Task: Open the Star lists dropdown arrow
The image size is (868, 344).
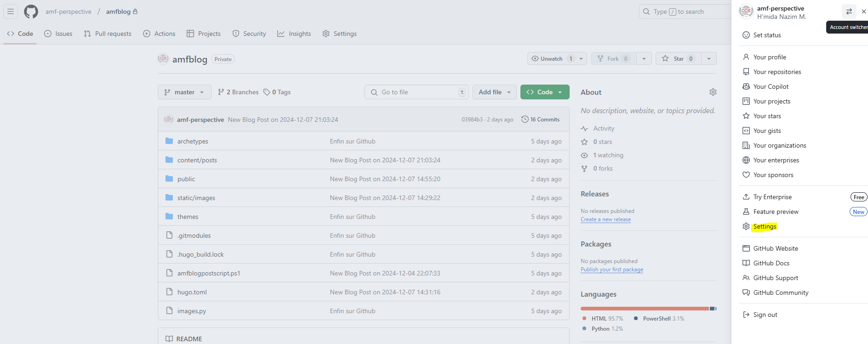Action: pyautogui.click(x=709, y=59)
